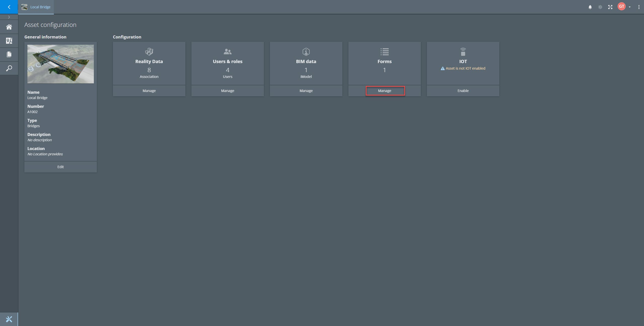
Task: Click the back arrow button
Action: (x=9, y=7)
